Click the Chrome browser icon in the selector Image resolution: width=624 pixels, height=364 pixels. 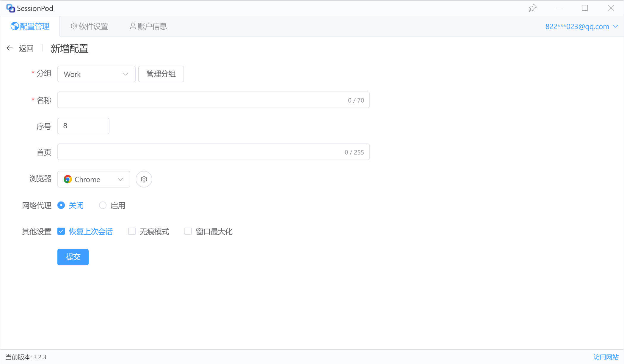(68, 179)
